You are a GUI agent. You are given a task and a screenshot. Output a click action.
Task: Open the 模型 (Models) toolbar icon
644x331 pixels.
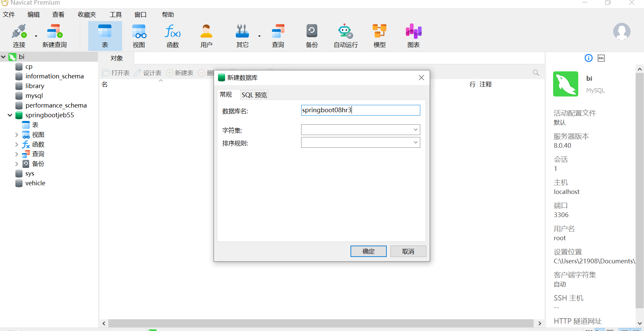pos(379,36)
